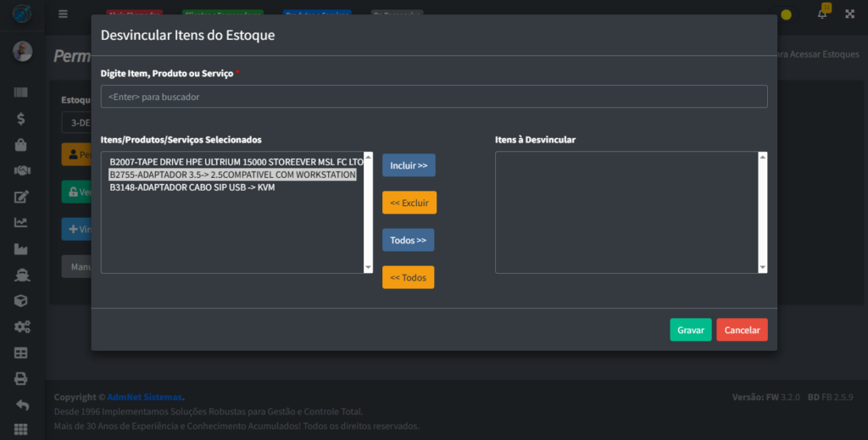Select B3148-ADAPTADOR CABO SIP USB item
This screenshot has height=440, width=868.
pos(192,187)
